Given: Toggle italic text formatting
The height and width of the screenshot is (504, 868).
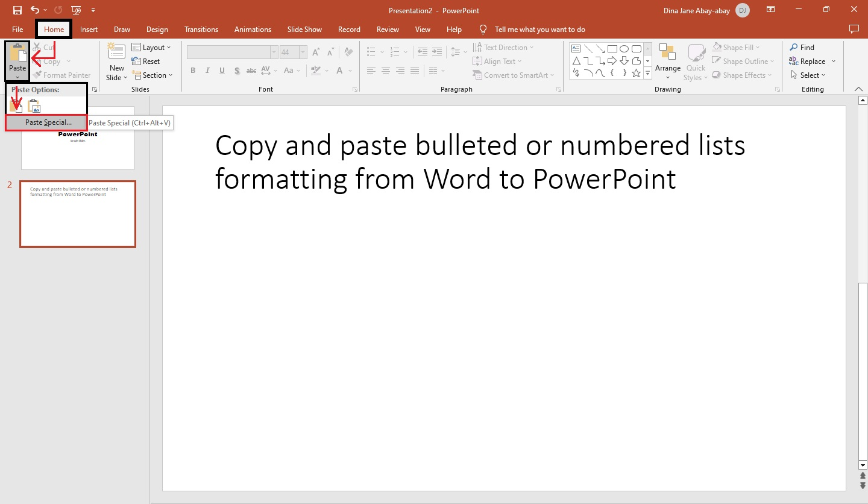Looking at the screenshot, I should pos(207,71).
